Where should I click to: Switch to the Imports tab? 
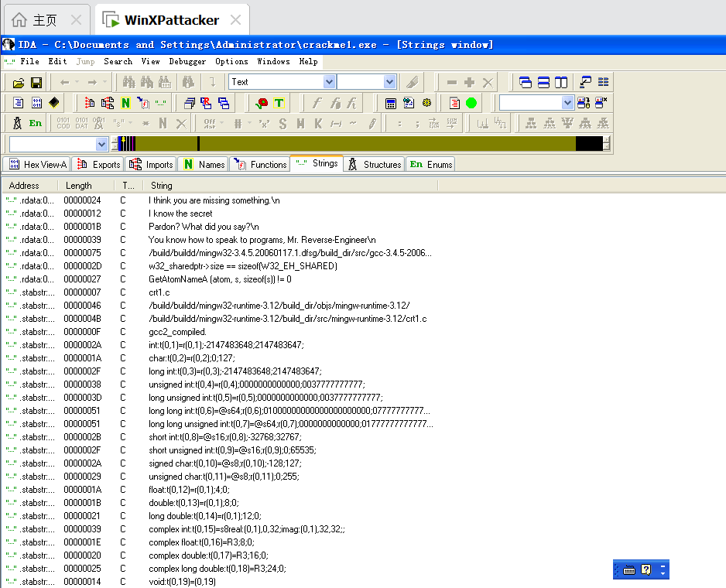click(151, 164)
